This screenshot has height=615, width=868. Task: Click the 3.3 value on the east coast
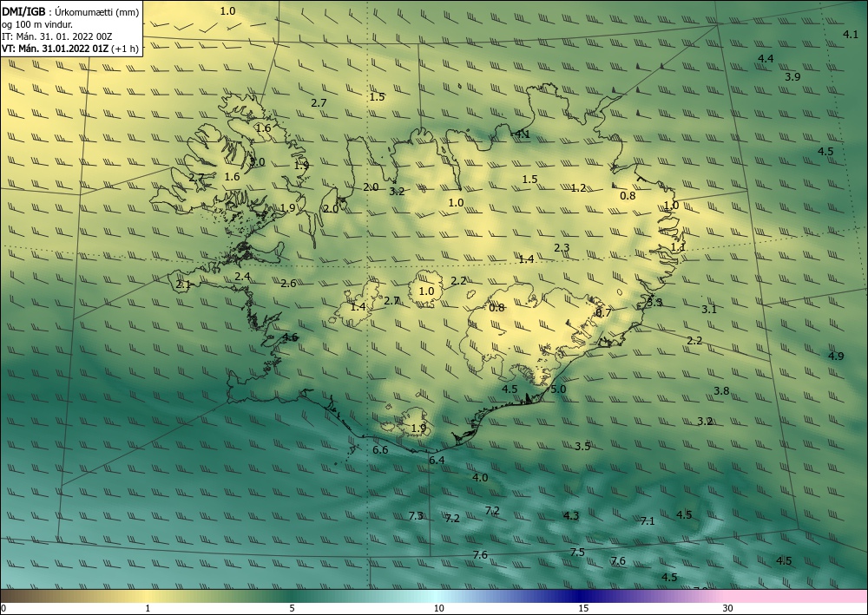(x=654, y=303)
